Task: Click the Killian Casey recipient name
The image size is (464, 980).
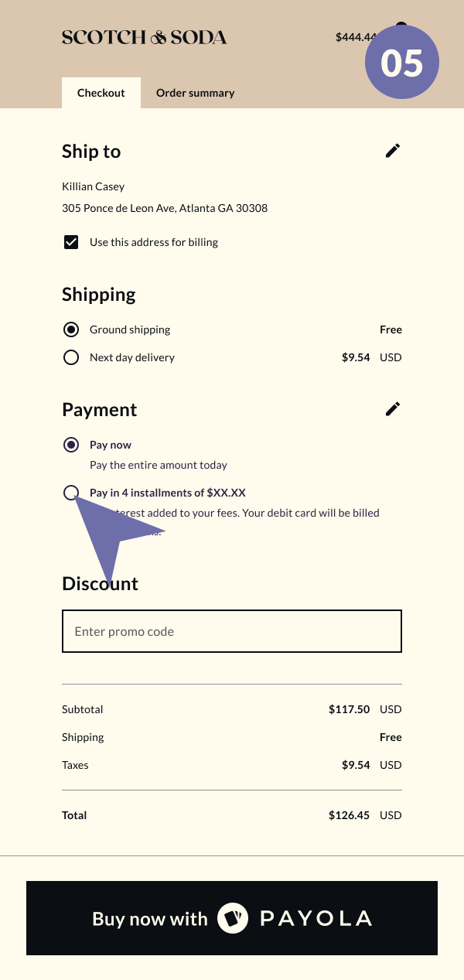Action: 93,186
